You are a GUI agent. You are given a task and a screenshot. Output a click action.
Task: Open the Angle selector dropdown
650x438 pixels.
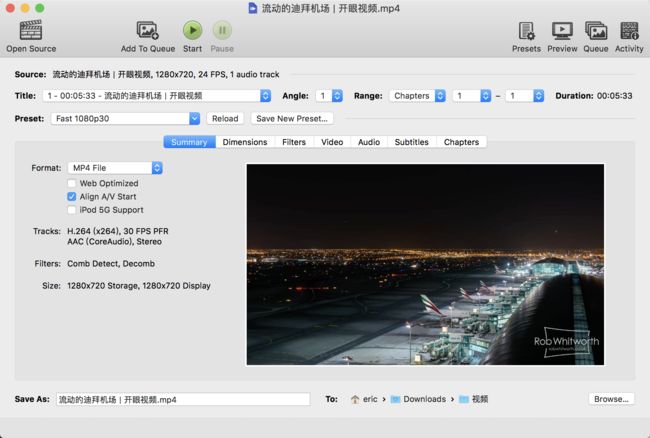[x=329, y=96]
